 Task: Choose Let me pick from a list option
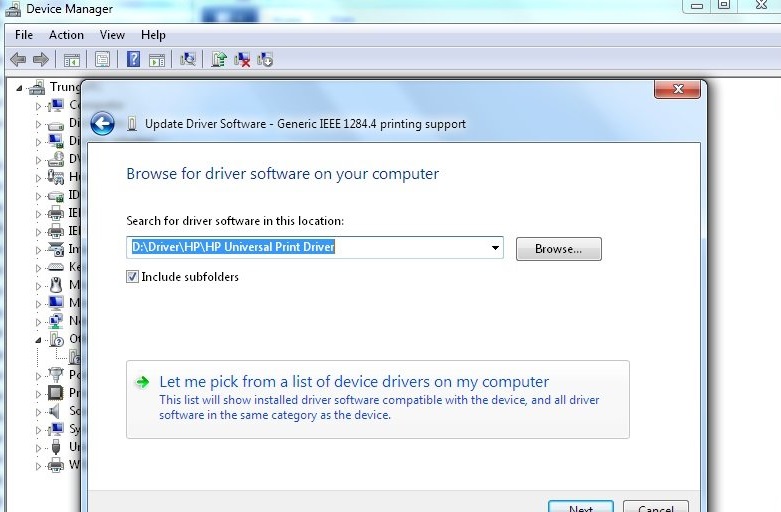point(354,382)
